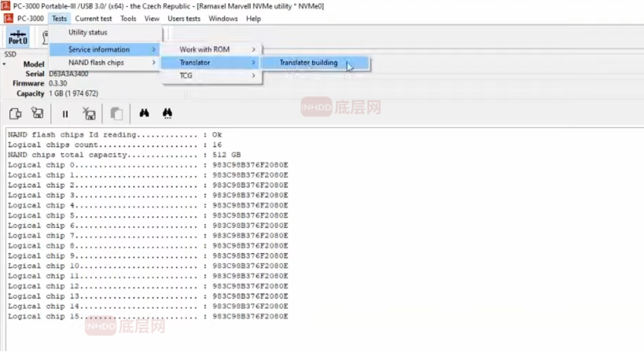The width and height of the screenshot is (644, 351).
Task: Click the firmware value 0.3.30
Action: tap(58, 84)
